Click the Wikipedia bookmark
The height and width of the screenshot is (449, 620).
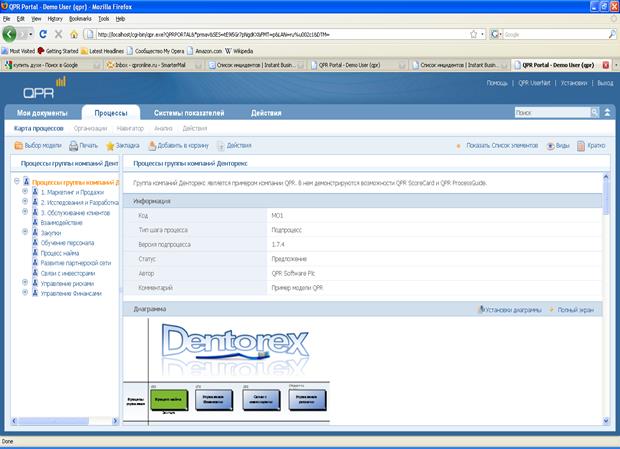point(239,51)
